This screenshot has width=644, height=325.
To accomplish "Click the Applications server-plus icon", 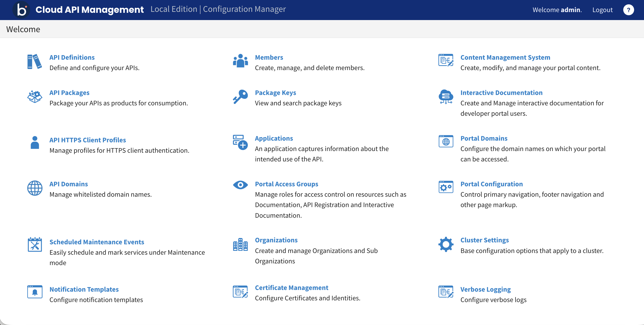I will pyautogui.click(x=240, y=142).
